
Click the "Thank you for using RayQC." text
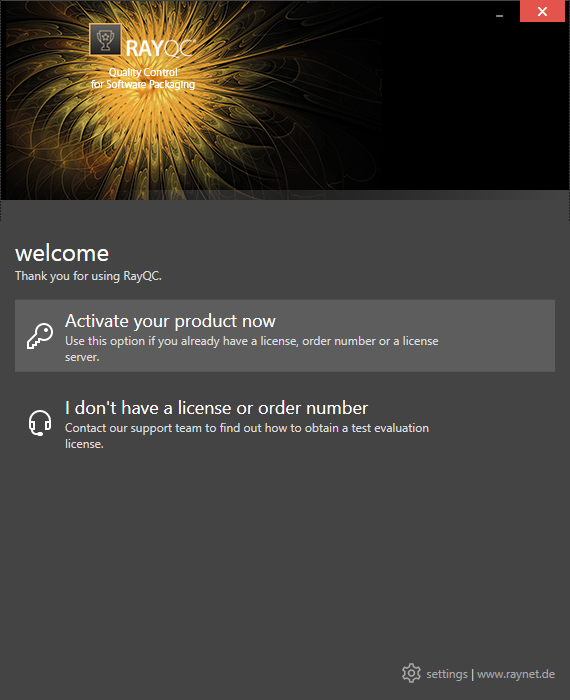click(88, 276)
